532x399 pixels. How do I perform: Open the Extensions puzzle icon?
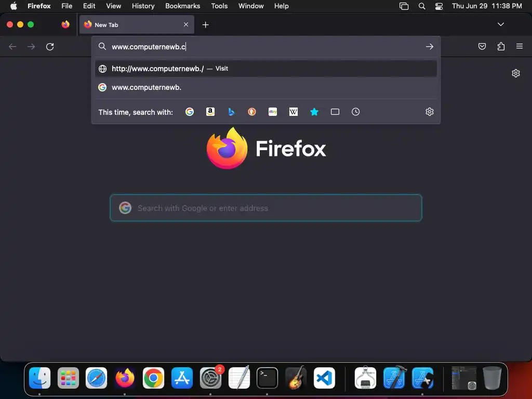[501, 46]
